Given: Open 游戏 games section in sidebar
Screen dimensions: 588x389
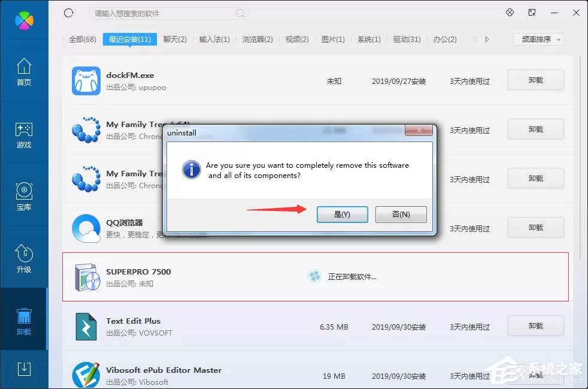Looking at the screenshot, I should tap(24, 135).
